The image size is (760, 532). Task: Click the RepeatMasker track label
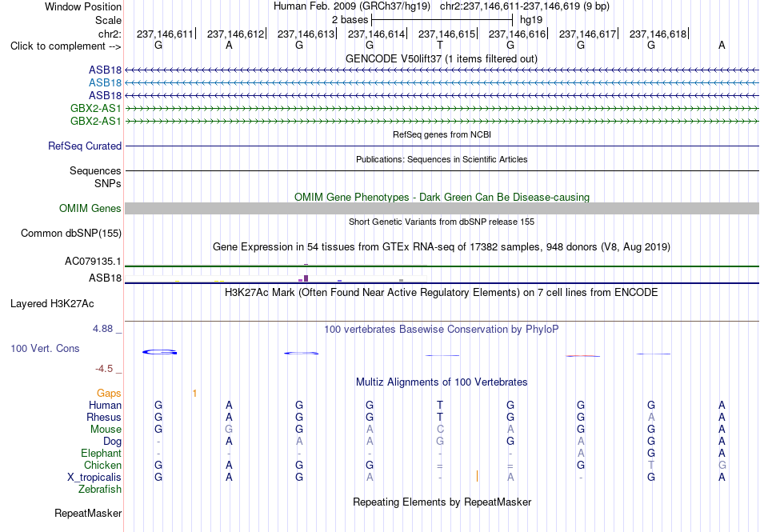(88, 513)
